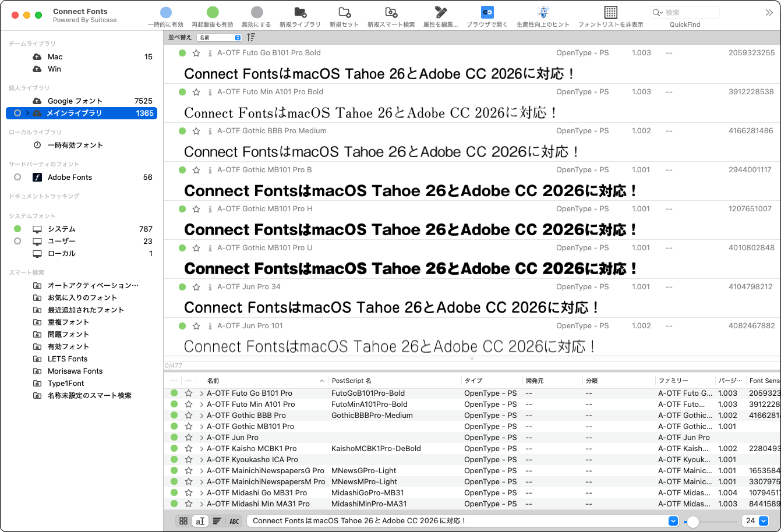Select the Win team library
Image resolution: width=781 pixels, height=532 pixels.
click(x=82, y=69)
